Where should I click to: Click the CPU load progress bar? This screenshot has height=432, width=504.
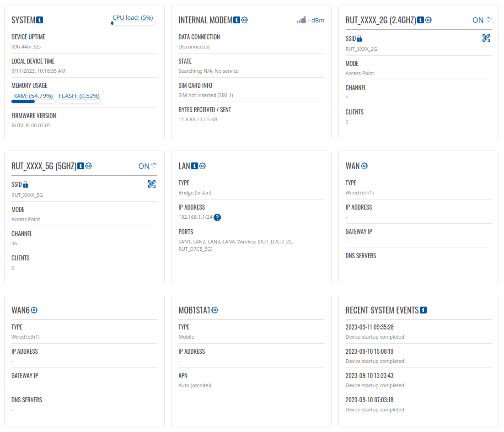click(x=133, y=22)
